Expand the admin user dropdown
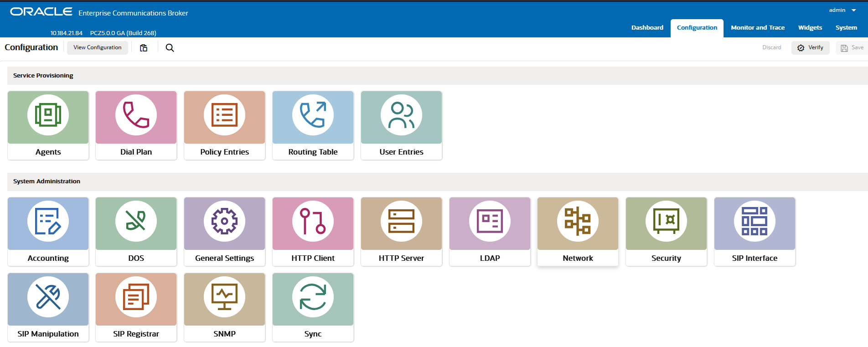Viewport: 868px width, 347px height. 842,10
